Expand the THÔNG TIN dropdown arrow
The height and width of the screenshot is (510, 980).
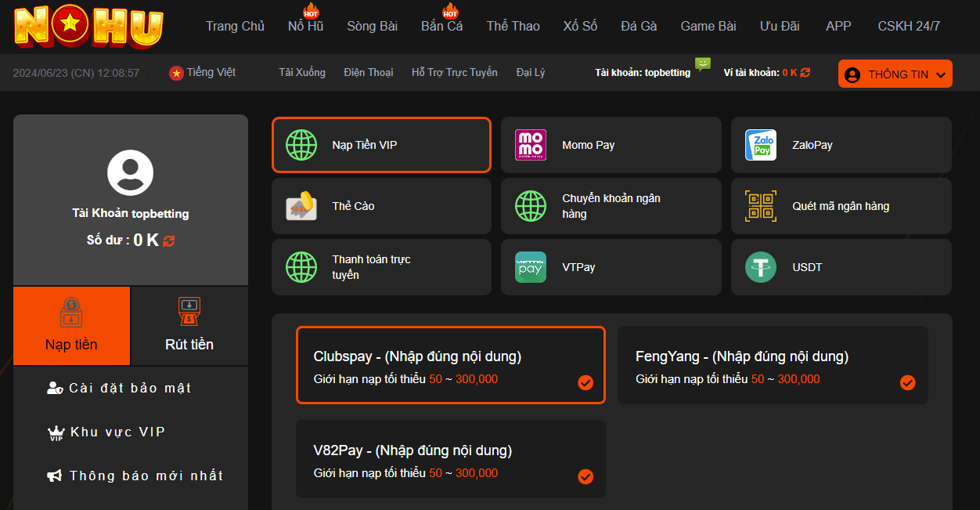click(941, 75)
